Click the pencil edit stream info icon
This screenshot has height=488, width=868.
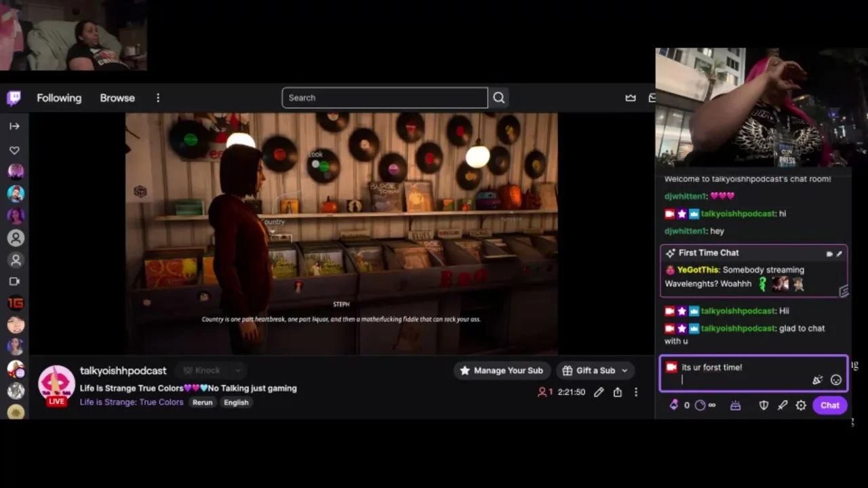point(599,392)
